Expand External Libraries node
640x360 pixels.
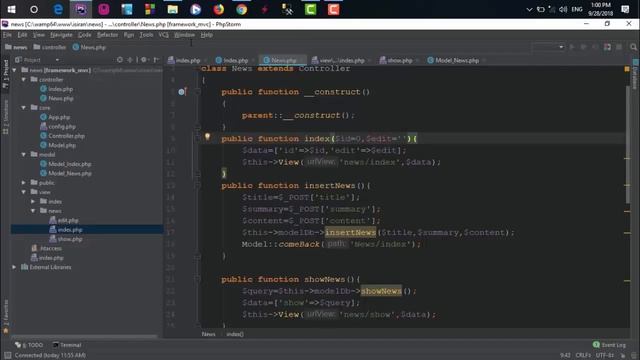point(15,267)
